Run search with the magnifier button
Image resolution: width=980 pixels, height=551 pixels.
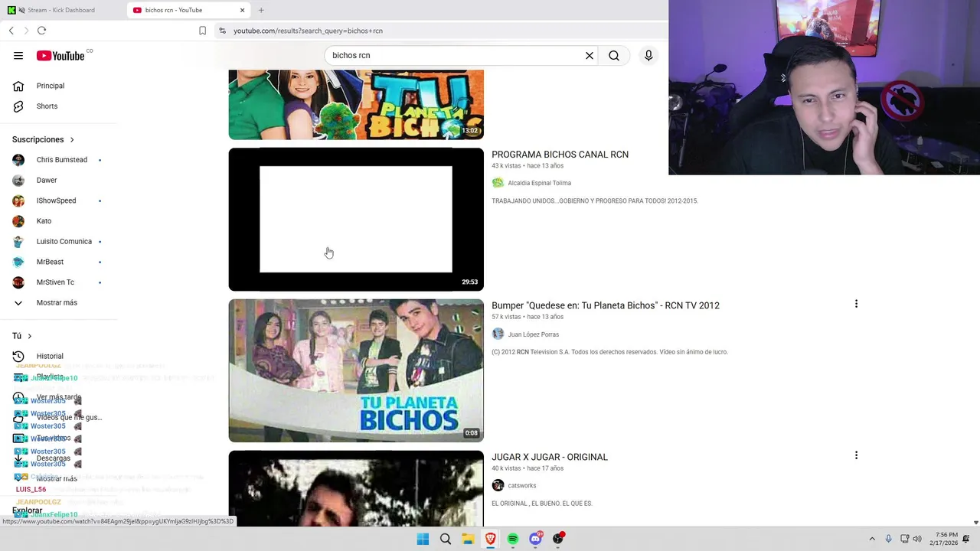[614, 55]
